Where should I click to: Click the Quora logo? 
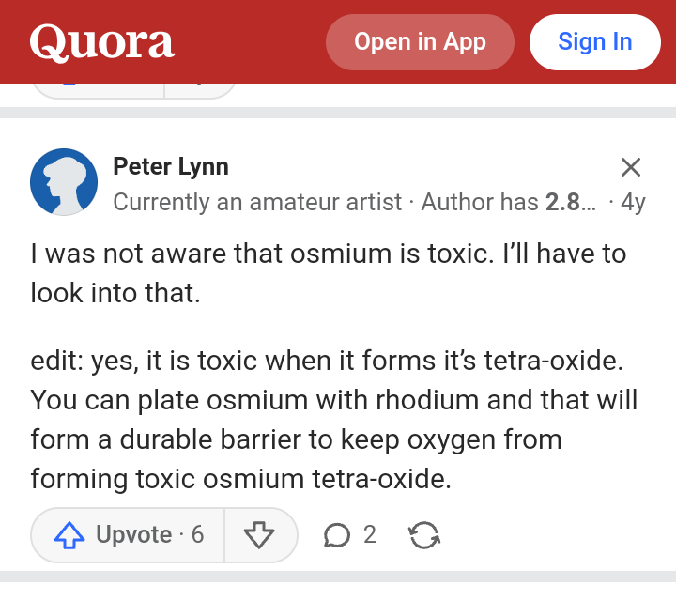click(101, 42)
